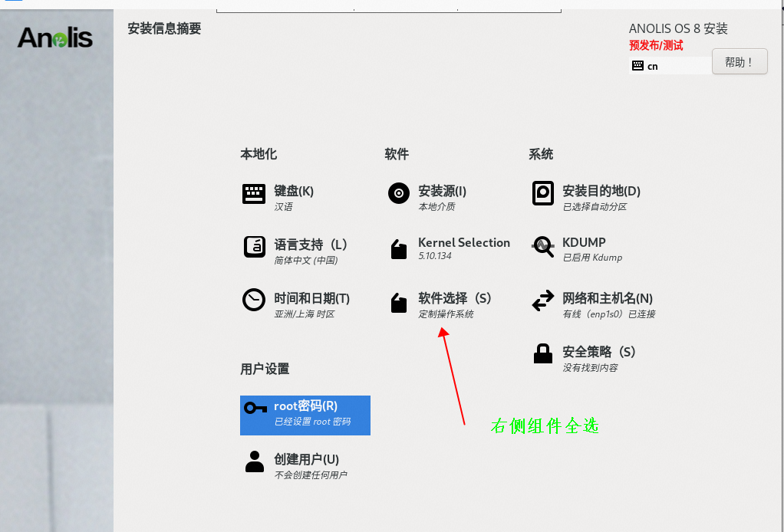Click the cn keyboard layout indicator
Image resolution: width=784 pixels, height=532 pixels.
click(652, 66)
